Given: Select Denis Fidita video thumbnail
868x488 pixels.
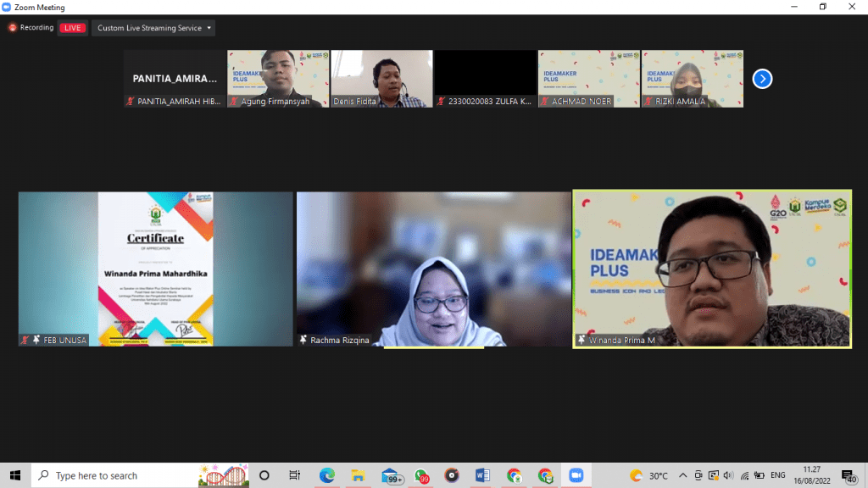Looking at the screenshot, I should (x=381, y=79).
